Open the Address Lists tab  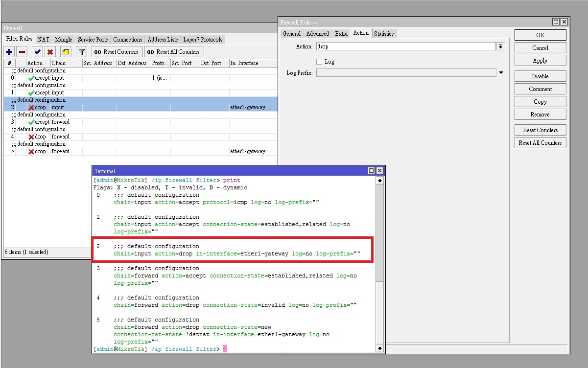click(x=163, y=40)
